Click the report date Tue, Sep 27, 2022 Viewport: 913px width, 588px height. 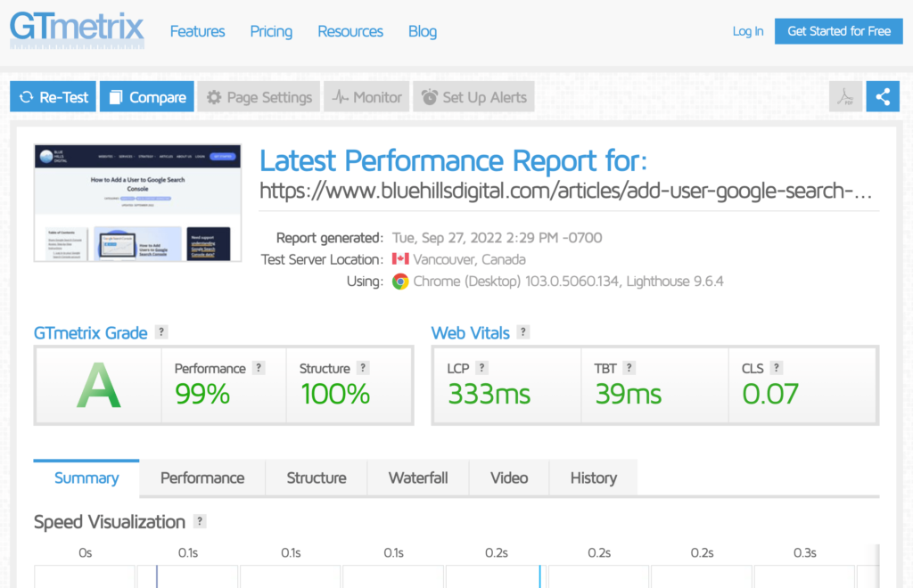[497, 237]
